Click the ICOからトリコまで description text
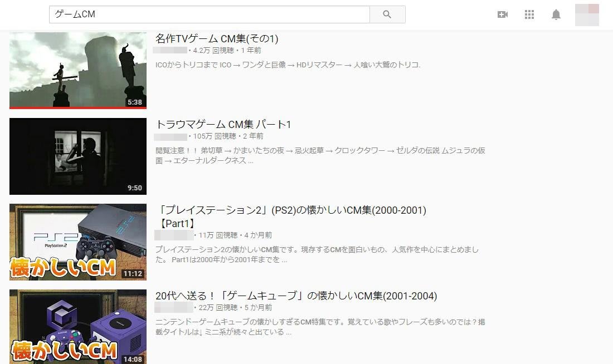The width and height of the screenshot is (613, 364). tap(288, 65)
